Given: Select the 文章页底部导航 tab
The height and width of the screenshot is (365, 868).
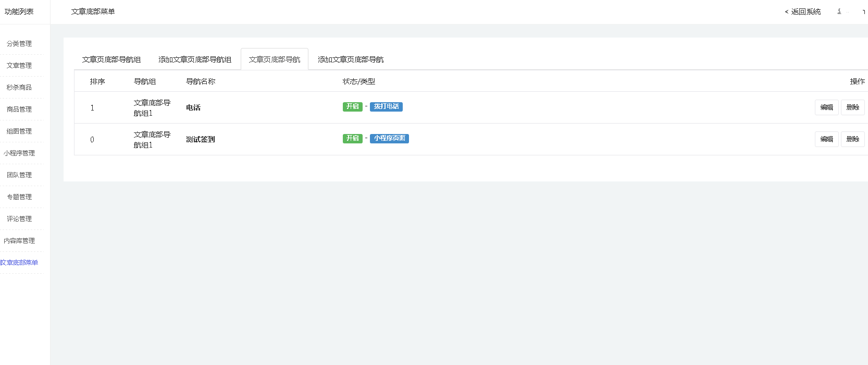Looking at the screenshot, I should (275, 59).
